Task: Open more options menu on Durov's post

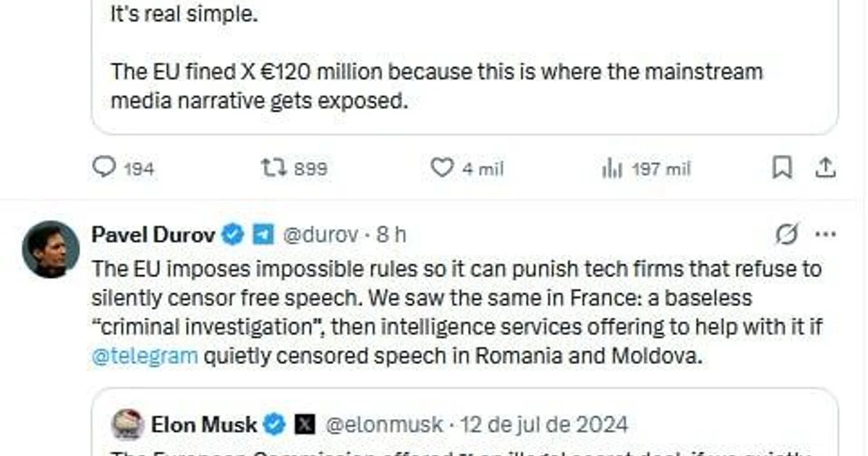Action: 825,235
